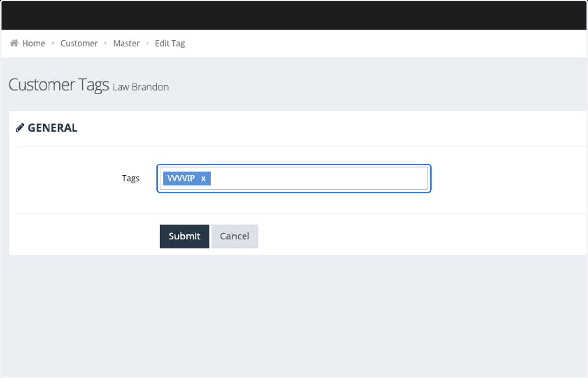Image resolution: width=588 pixels, height=378 pixels.
Task: Click the house icon in the breadcrumb
Action: (14, 43)
